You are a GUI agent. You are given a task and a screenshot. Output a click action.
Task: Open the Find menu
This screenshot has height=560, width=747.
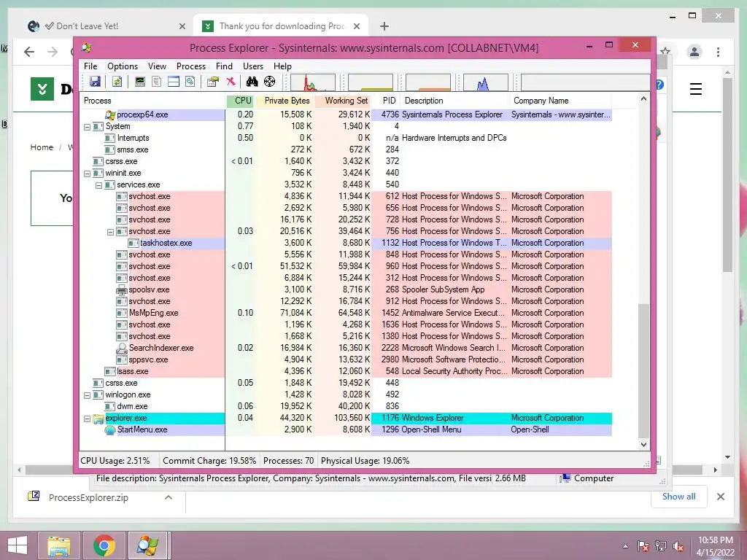(225, 66)
